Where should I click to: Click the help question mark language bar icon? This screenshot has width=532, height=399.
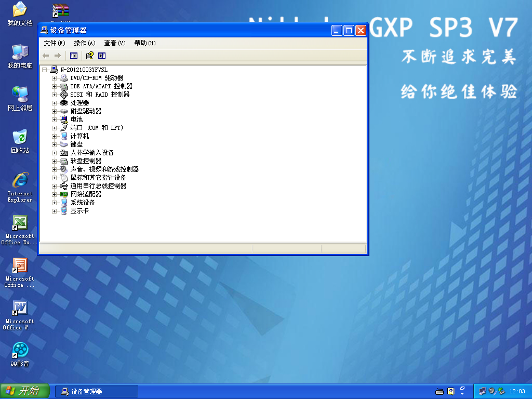(x=450, y=392)
